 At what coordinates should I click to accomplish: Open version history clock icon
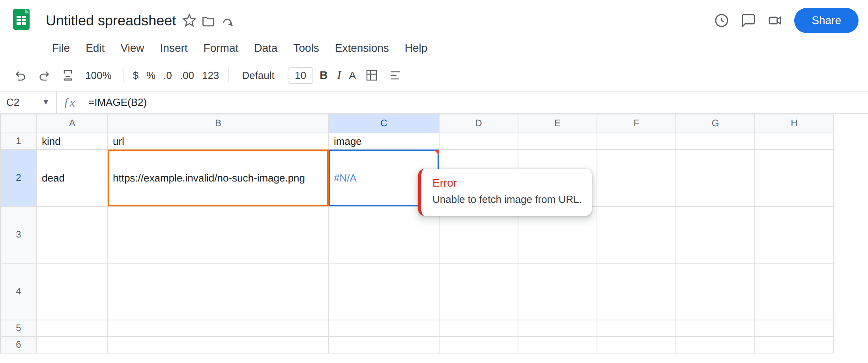pyautogui.click(x=721, y=21)
